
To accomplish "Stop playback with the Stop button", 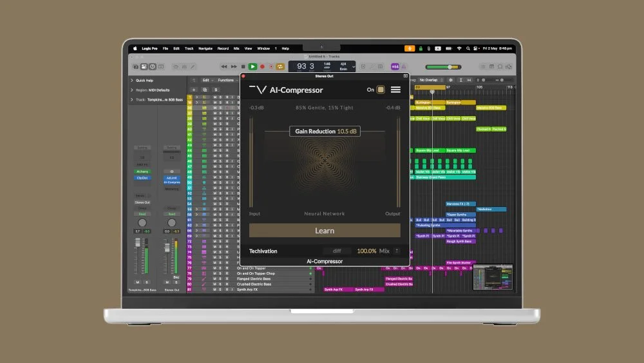I will [243, 66].
